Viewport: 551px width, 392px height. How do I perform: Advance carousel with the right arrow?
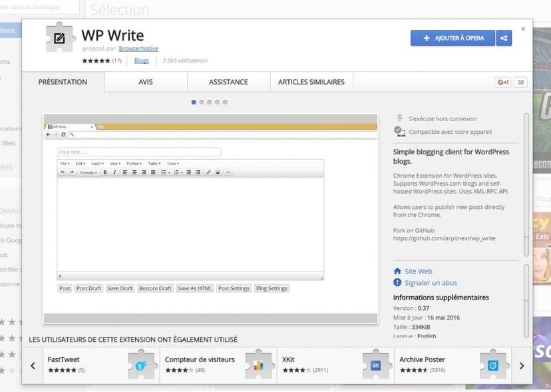pos(522,366)
